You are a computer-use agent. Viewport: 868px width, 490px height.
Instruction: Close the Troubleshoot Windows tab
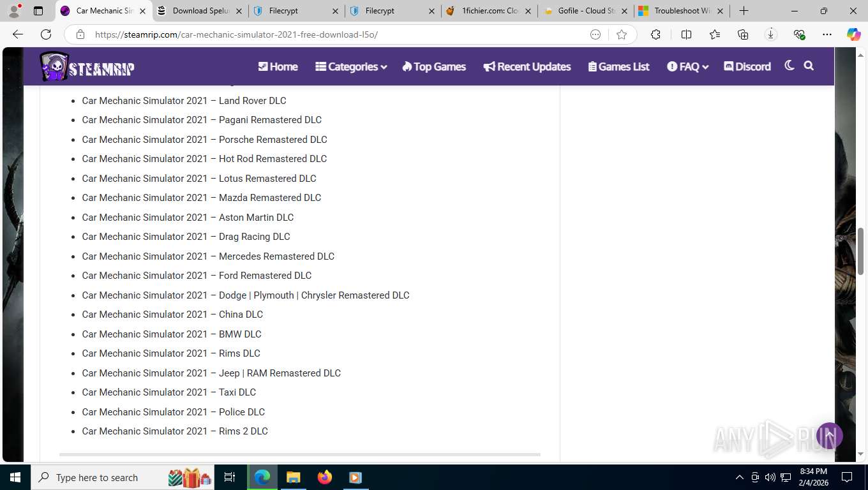pyautogui.click(x=721, y=11)
